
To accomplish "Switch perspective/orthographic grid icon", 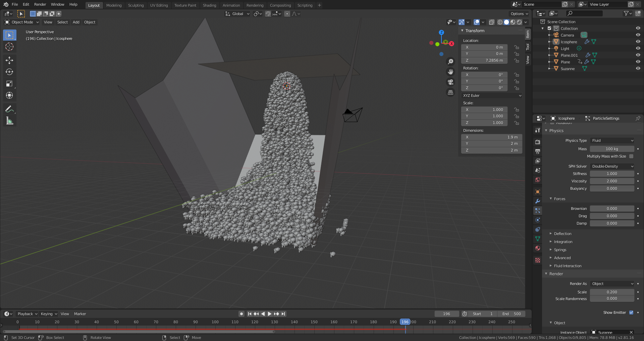I will coord(450,92).
